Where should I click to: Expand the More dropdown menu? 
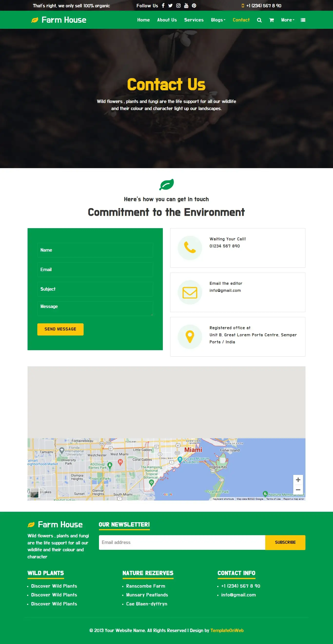click(288, 20)
